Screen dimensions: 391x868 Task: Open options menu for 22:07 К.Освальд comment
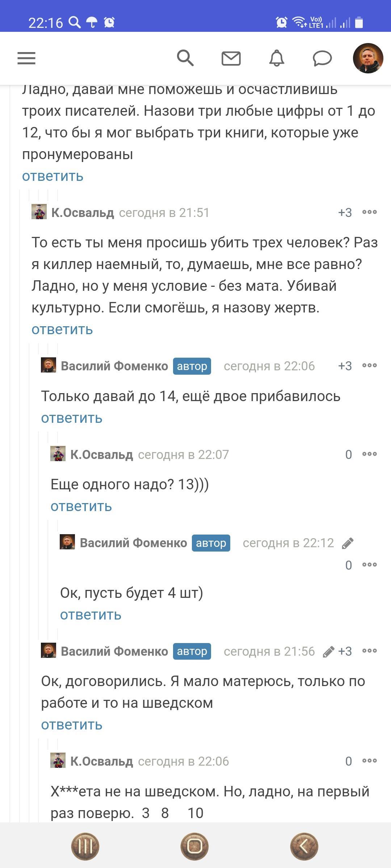point(369,454)
